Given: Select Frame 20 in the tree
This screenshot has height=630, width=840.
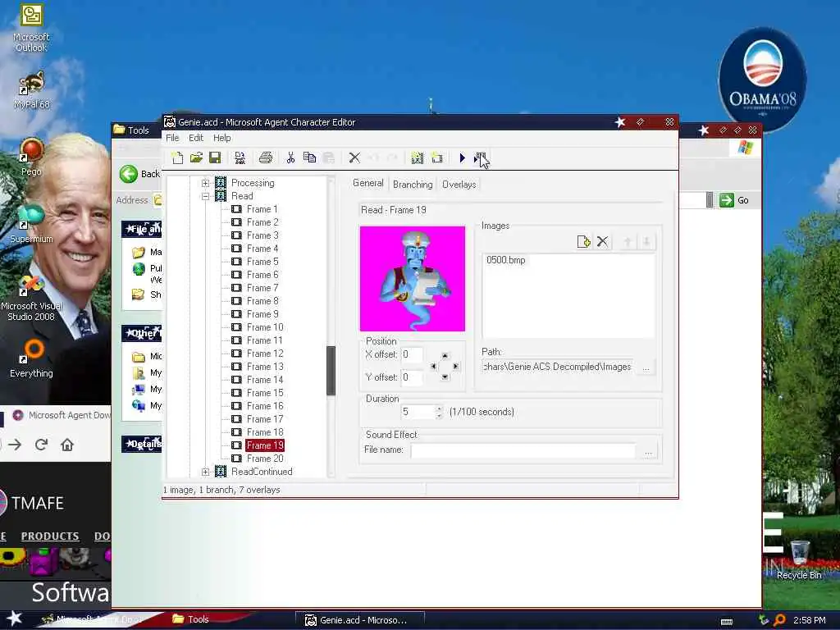Looking at the screenshot, I should point(265,459).
